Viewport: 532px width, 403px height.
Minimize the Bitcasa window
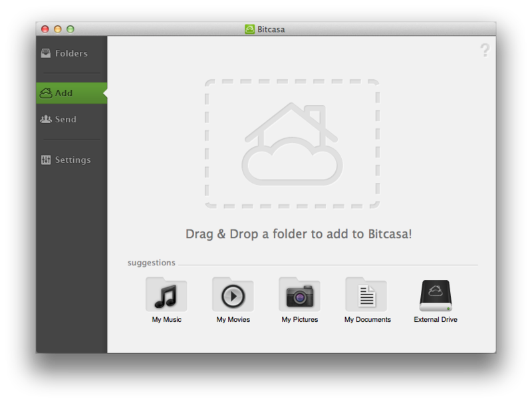(57, 30)
